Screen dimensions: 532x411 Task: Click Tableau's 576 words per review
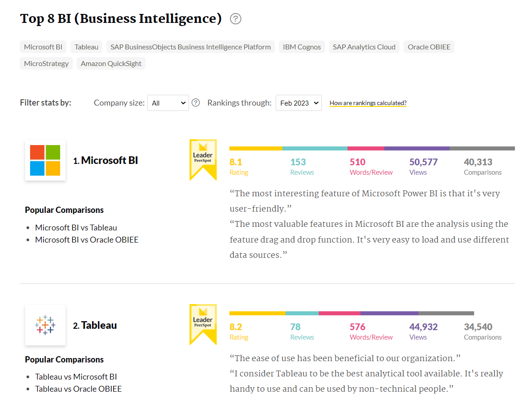point(358,327)
